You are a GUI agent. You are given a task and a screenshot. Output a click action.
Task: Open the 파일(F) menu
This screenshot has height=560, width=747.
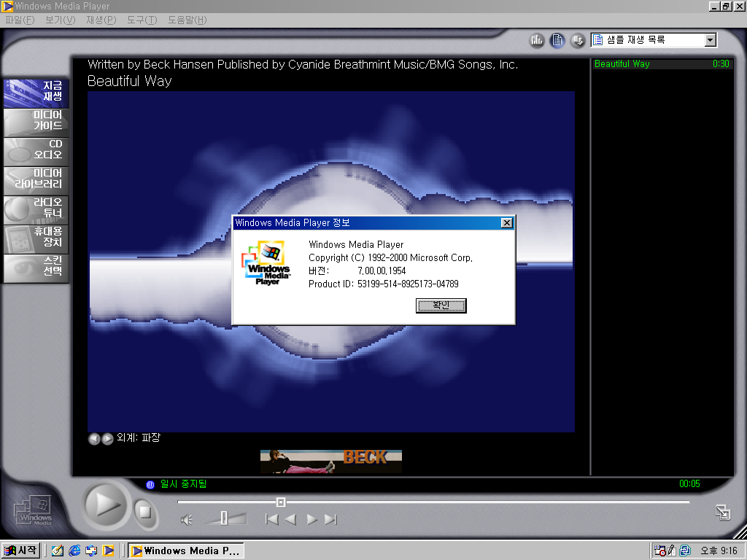(x=20, y=20)
